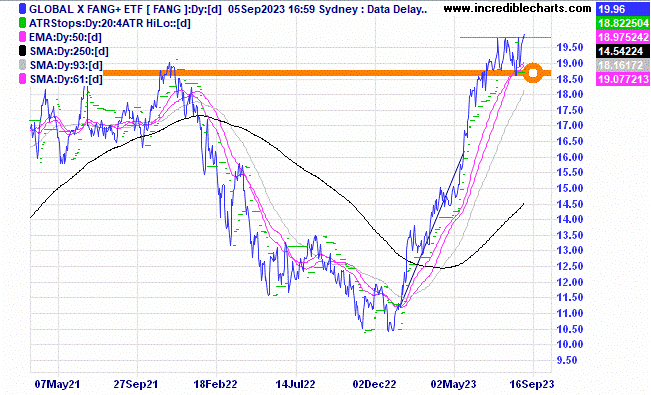Click the 11.00 price axis label
Image resolution: width=651 pixels, height=395 pixels.
[570, 313]
